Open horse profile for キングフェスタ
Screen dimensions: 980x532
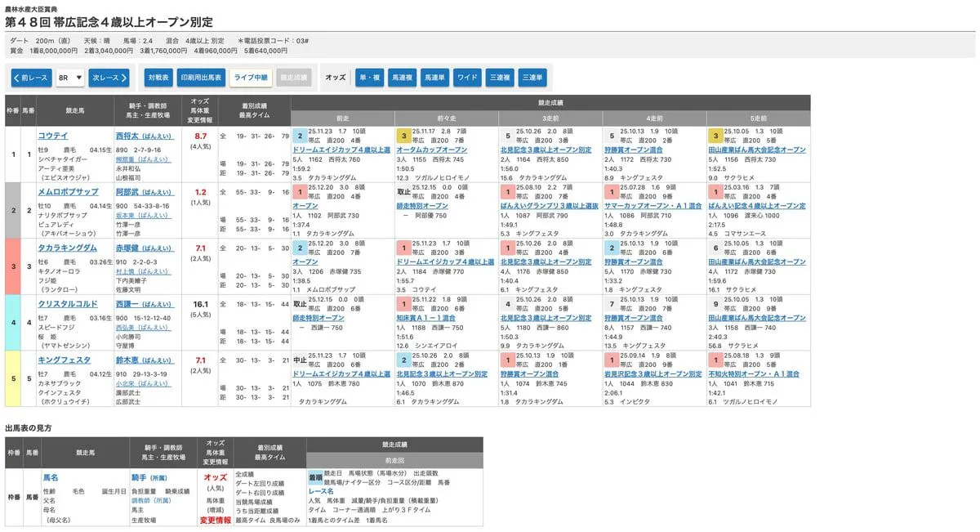(64, 360)
